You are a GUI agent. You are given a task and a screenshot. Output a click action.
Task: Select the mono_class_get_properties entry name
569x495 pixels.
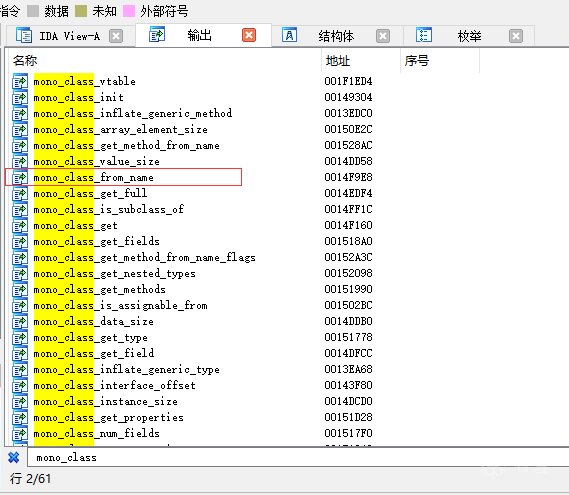point(109,417)
